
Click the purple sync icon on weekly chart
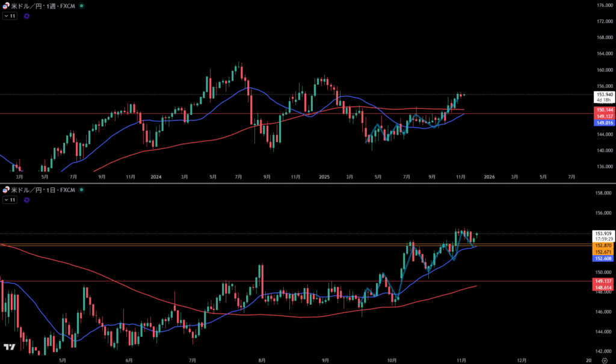tap(26, 16)
